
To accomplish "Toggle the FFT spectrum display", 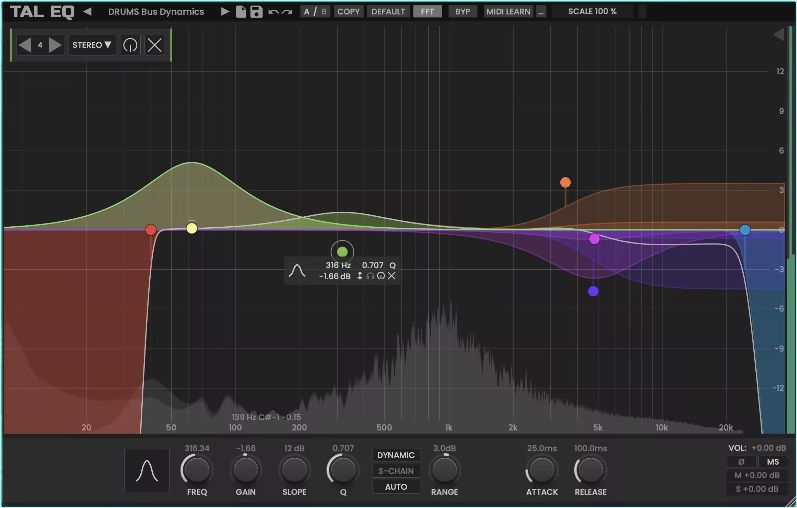I will click(x=427, y=12).
